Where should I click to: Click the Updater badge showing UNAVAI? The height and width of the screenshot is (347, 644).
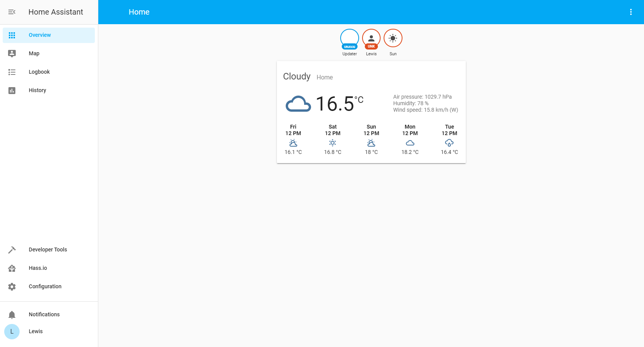point(349,38)
